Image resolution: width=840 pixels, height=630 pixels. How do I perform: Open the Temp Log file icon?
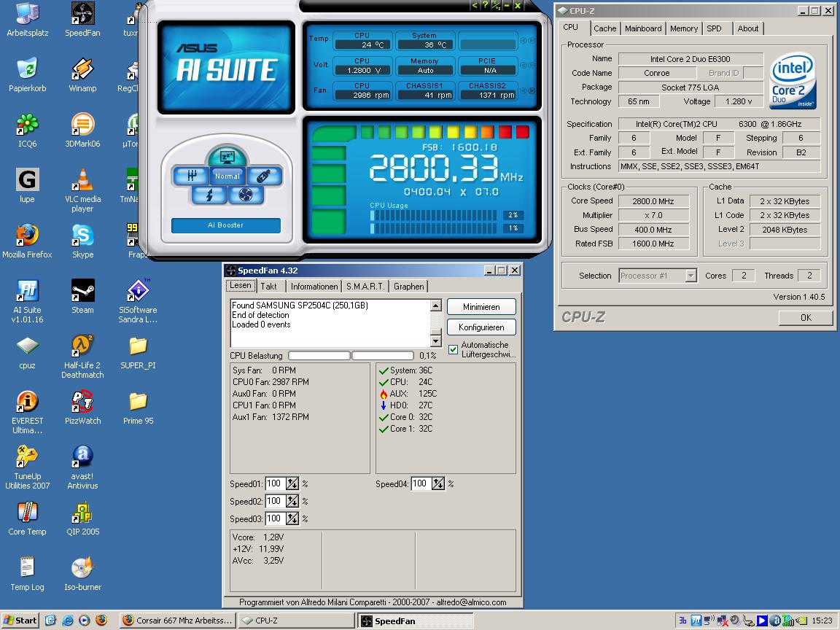coord(27,574)
